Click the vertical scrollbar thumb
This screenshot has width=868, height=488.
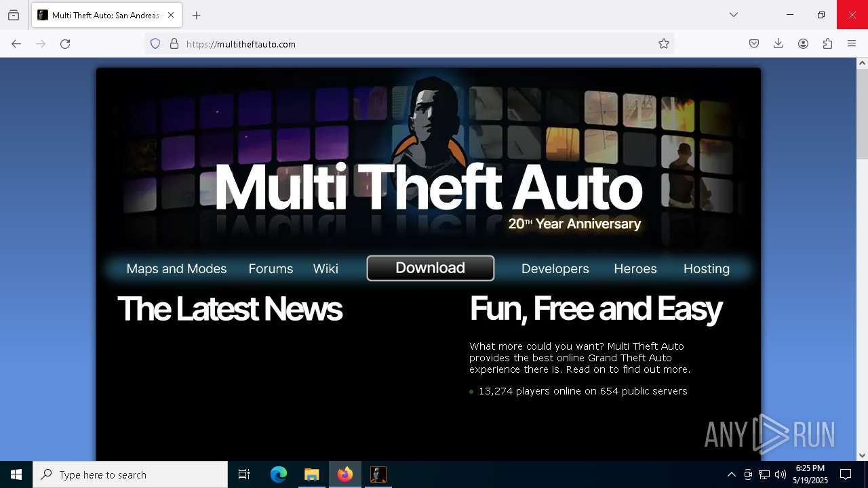tap(862, 114)
